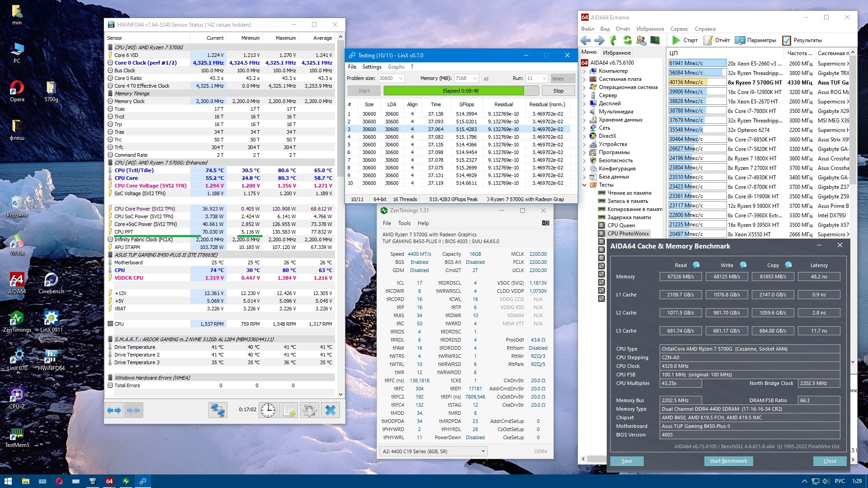Open HWiNFO sensor settings gear
The height and width of the screenshot is (488, 868).
310,410
